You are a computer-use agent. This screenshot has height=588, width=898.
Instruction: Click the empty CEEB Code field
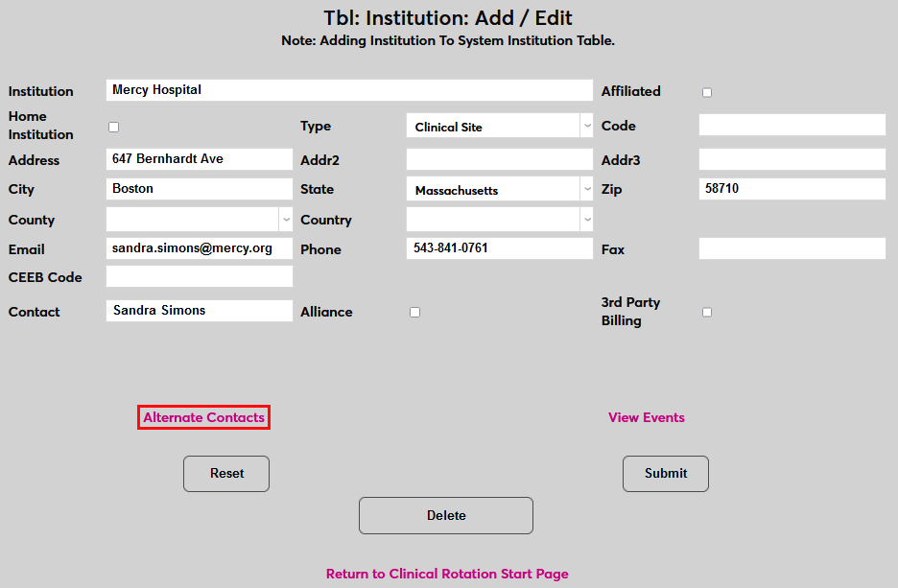[199, 277]
